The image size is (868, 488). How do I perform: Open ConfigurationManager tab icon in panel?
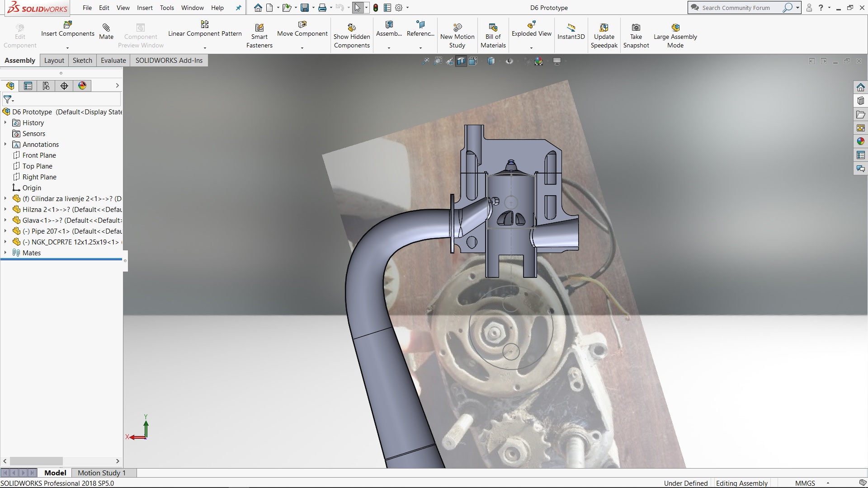pyautogui.click(x=46, y=86)
